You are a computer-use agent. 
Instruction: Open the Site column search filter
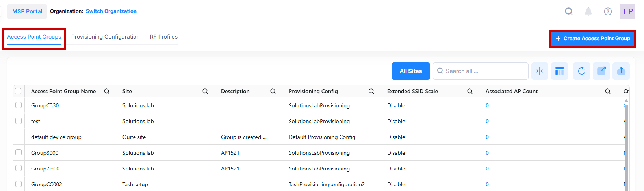[205, 91]
